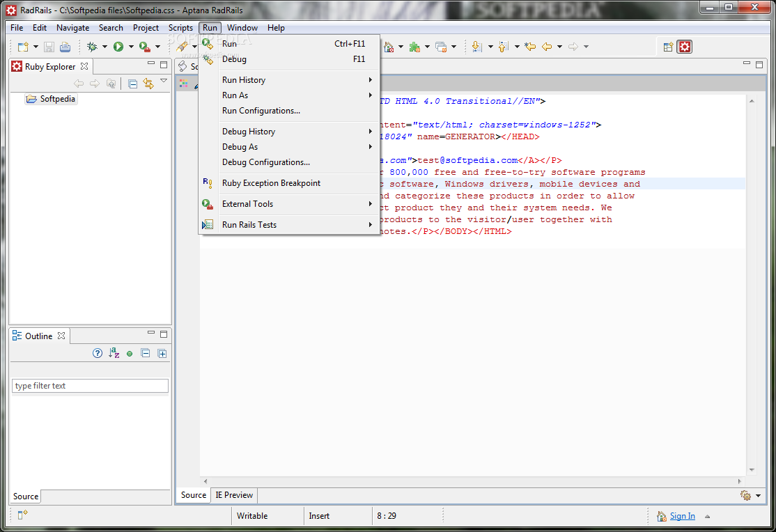This screenshot has width=776, height=532.
Task: Open Debug Configurations... menu entry
Action: [289, 162]
